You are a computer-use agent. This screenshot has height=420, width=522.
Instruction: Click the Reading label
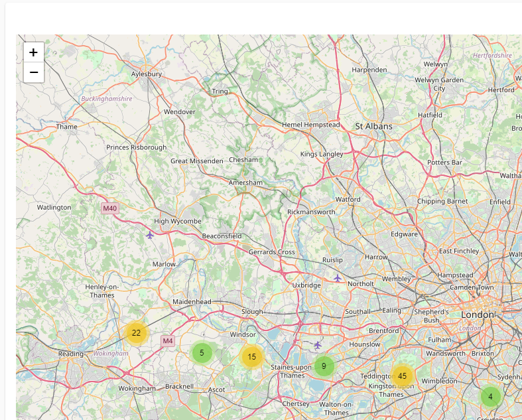[x=70, y=354]
